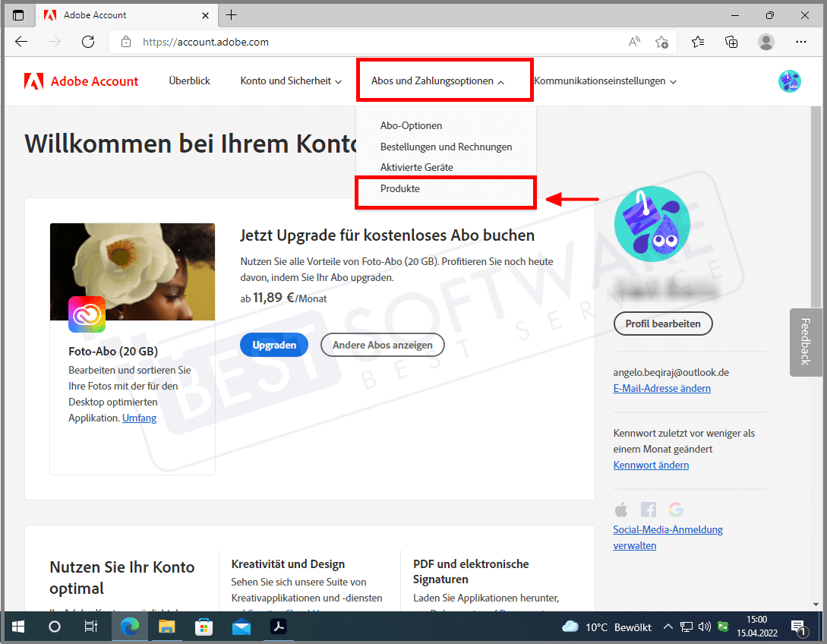Open Outlook from the taskbar
The height and width of the screenshot is (644, 827).
241,627
